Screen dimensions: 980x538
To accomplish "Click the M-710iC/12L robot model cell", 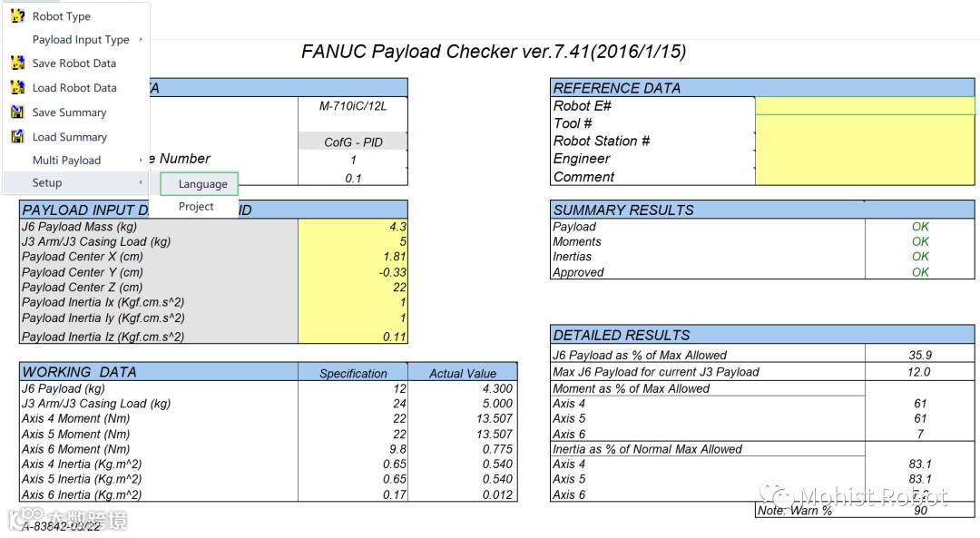I will click(352, 105).
